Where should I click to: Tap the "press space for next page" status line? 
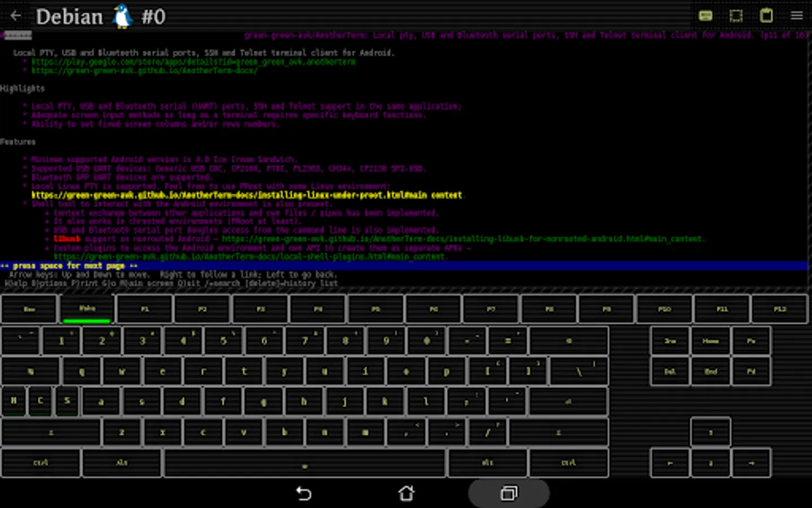[x=69, y=266]
